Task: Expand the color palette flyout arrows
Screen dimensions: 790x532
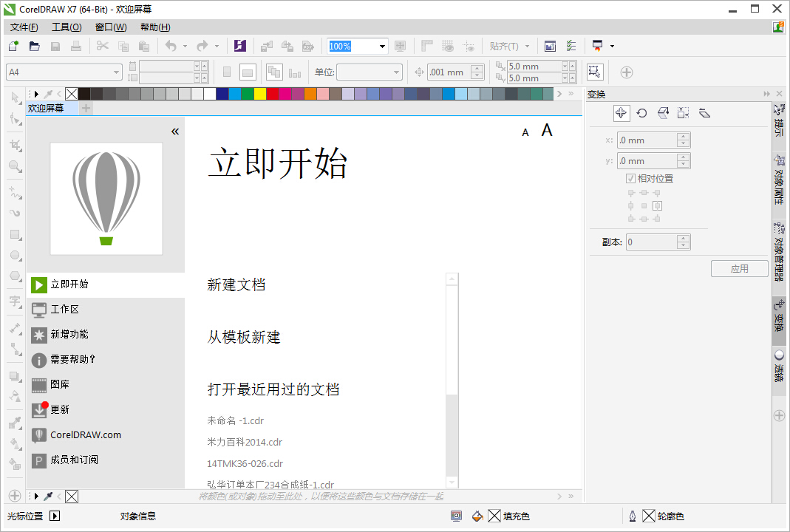Action: point(571,94)
